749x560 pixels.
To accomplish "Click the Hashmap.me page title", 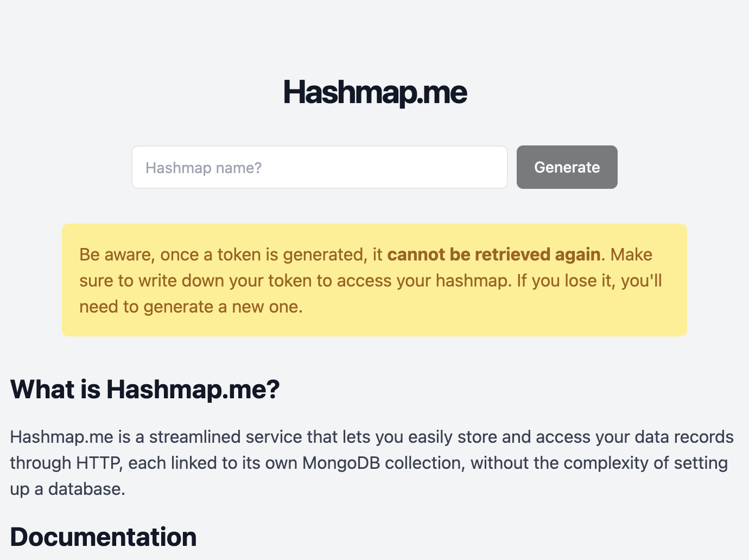I will click(x=374, y=92).
